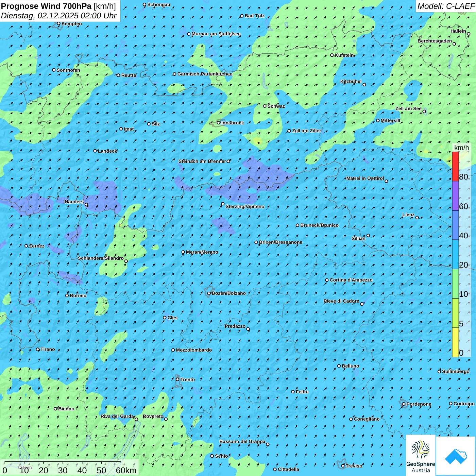The height and width of the screenshot is (476, 476).
Task: Click the 'Bad Tölz' town label
Action: point(254,16)
